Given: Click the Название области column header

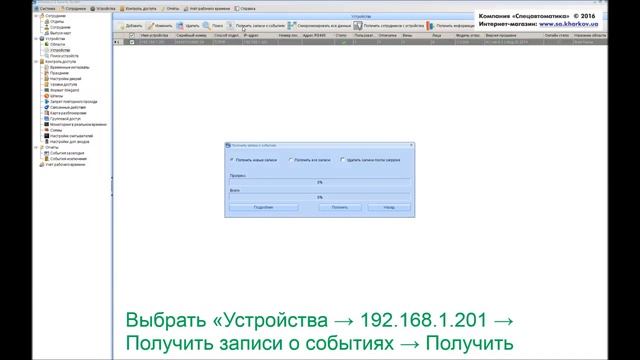Looking at the screenshot, I should click(589, 36).
